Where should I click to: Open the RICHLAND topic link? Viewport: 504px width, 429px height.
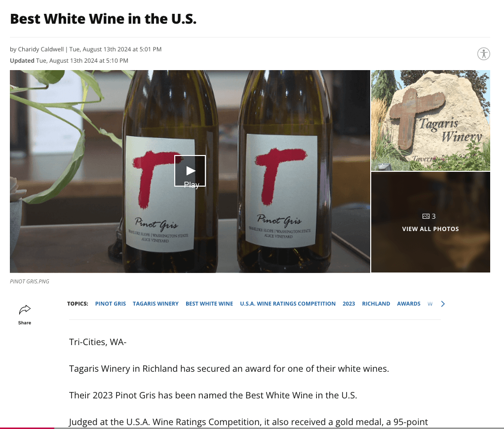click(x=376, y=304)
